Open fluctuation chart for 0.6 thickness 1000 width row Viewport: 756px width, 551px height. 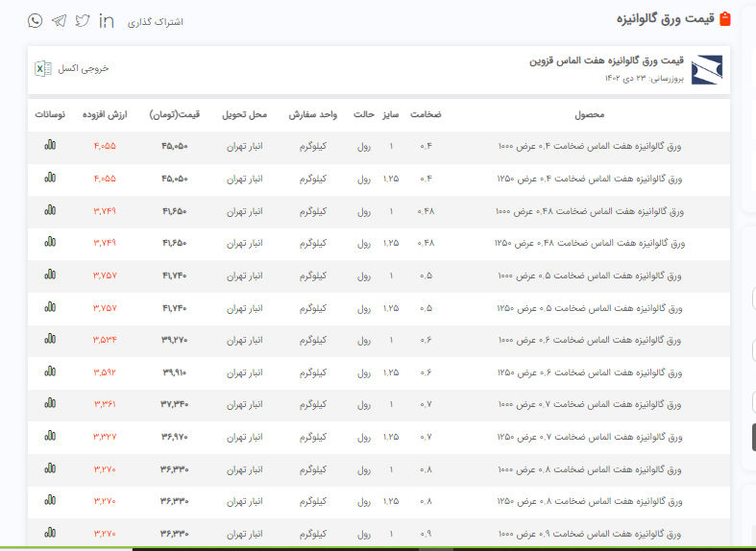click(50, 340)
